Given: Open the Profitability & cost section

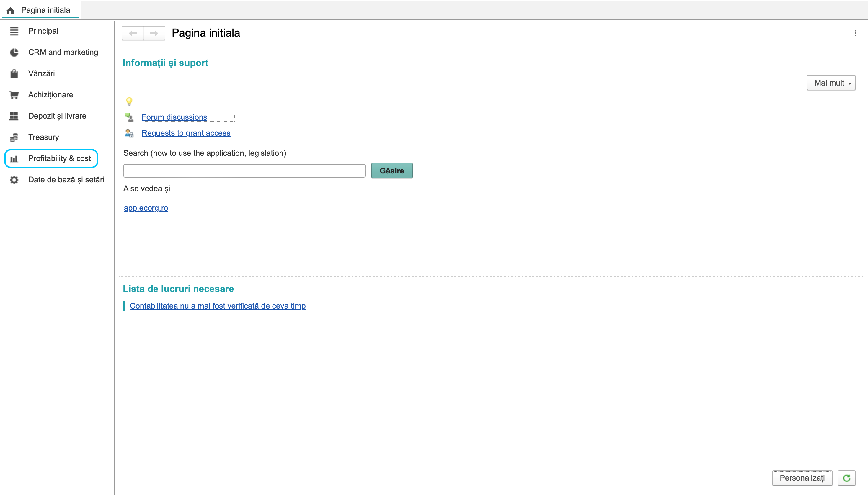Looking at the screenshot, I should (51, 158).
